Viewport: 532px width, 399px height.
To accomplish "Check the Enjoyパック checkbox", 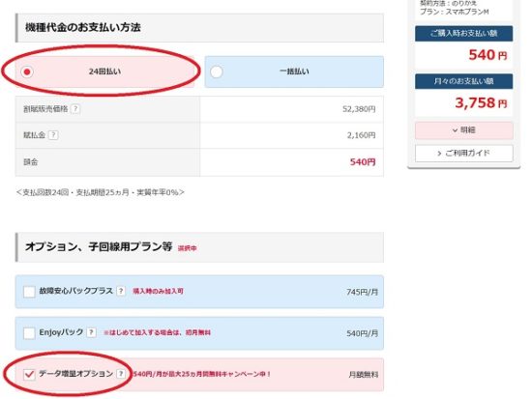I will tap(29, 333).
